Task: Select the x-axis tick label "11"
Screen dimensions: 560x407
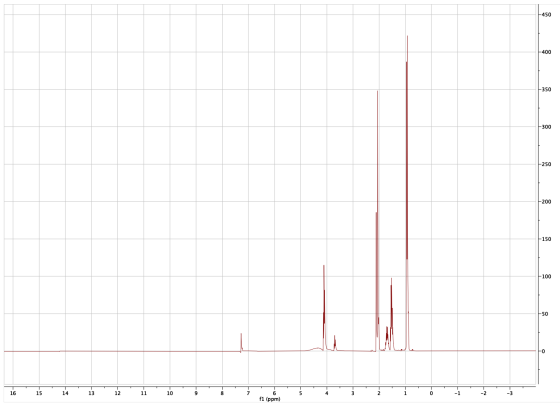Action: (144, 393)
